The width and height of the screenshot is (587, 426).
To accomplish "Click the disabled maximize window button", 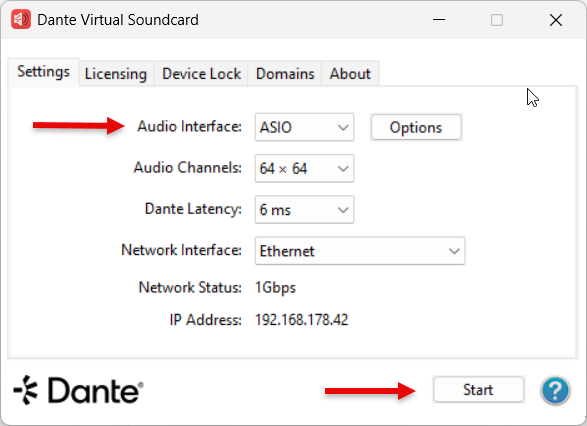I will [x=497, y=19].
